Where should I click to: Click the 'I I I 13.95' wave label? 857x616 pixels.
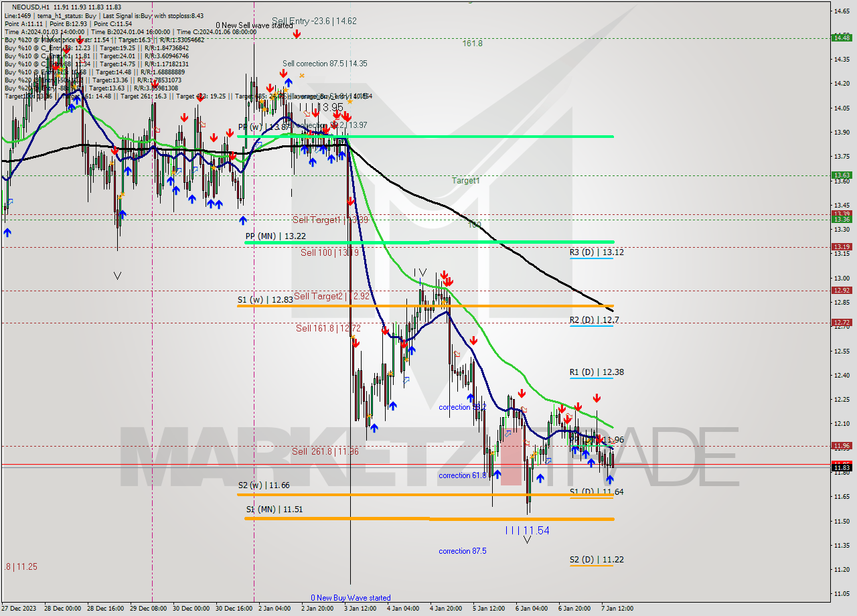(321, 107)
